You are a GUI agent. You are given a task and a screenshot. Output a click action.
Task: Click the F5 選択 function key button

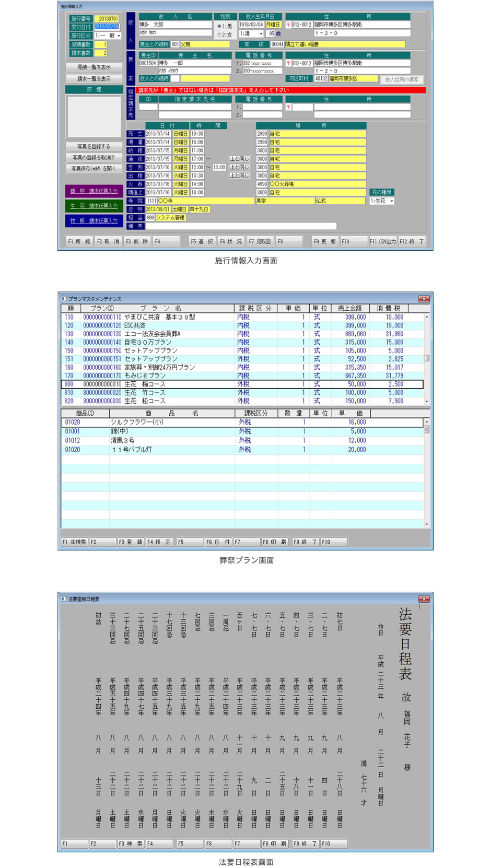tap(202, 241)
